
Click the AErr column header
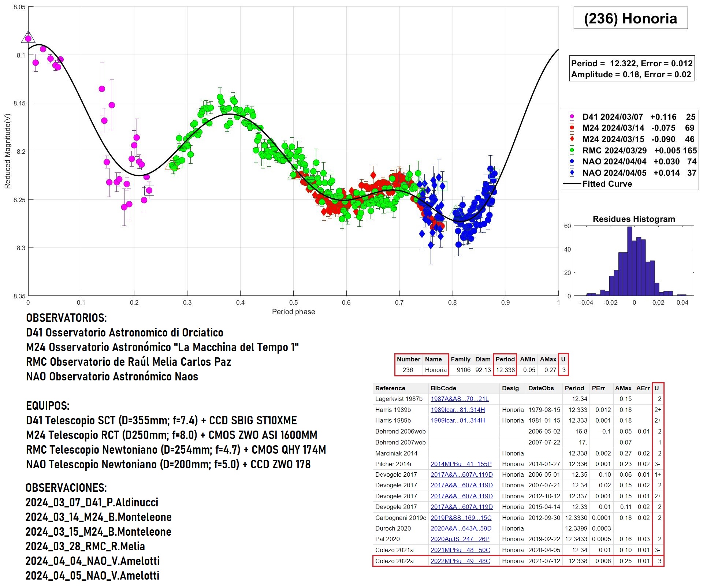click(x=643, y=388)
